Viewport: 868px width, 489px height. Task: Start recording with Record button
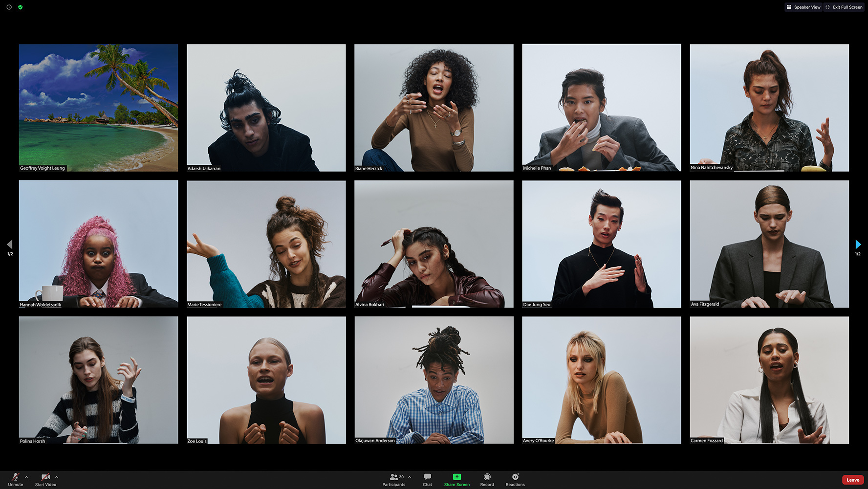[x=487, y=480]
